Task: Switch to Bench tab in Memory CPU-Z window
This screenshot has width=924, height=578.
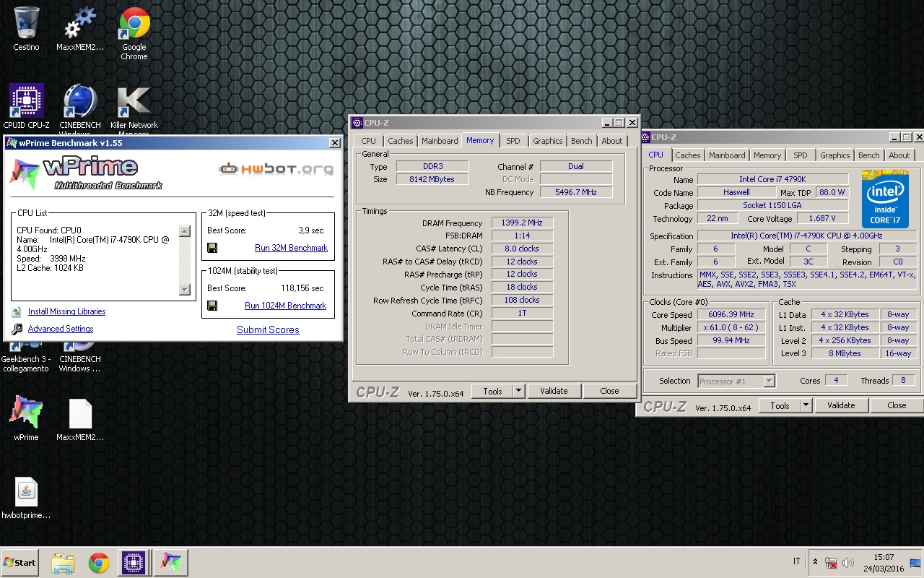Action: pyautogui.click(x=582, y=141)
